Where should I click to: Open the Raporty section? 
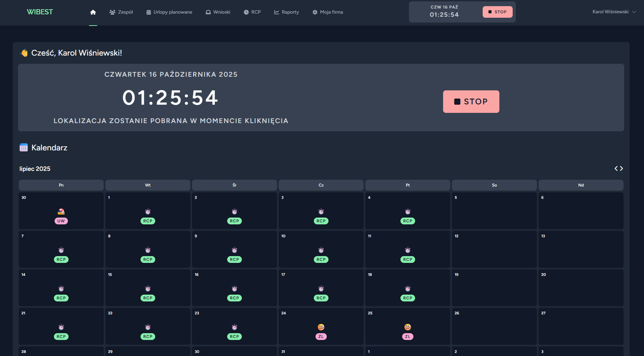[x=287, y=12]
